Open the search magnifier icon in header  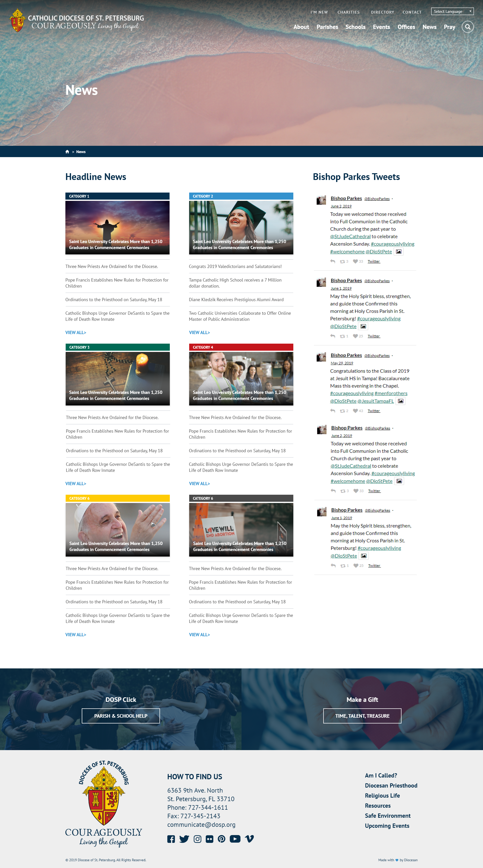pos(467,27)
